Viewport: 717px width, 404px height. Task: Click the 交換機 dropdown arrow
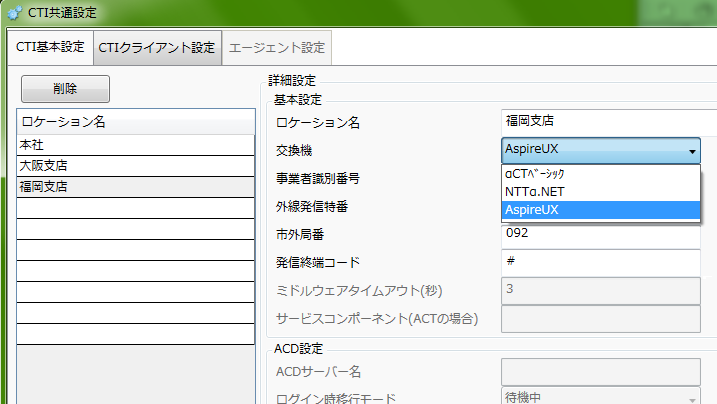(692, 151)
